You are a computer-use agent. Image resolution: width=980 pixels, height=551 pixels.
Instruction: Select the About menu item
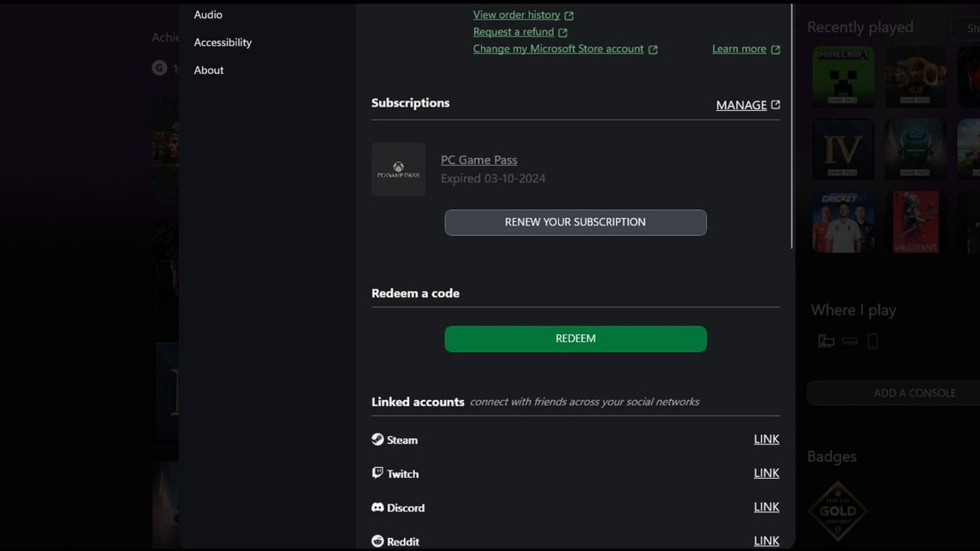click(209, 70)
